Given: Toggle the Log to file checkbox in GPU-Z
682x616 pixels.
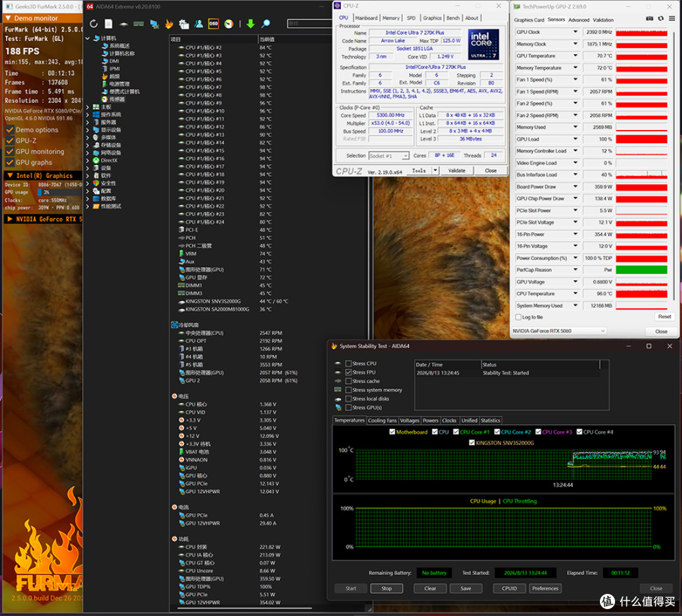Looking at the screenshot, I should pyautogui.click(x=518, y=317).
